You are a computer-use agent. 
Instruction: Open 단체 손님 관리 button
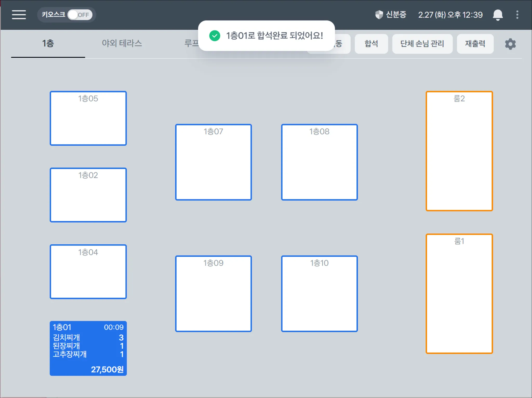pos(422,44)
